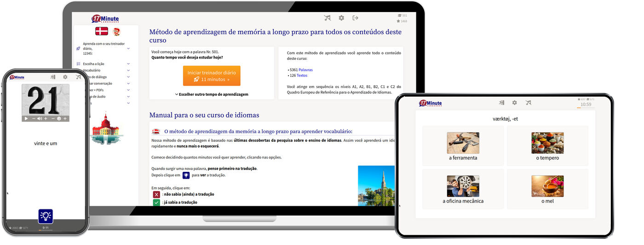The height and width of the screenshot is (245, 644).
Task: Click the green checkmark já sabia icon
Action: click(x=156, y=202)
